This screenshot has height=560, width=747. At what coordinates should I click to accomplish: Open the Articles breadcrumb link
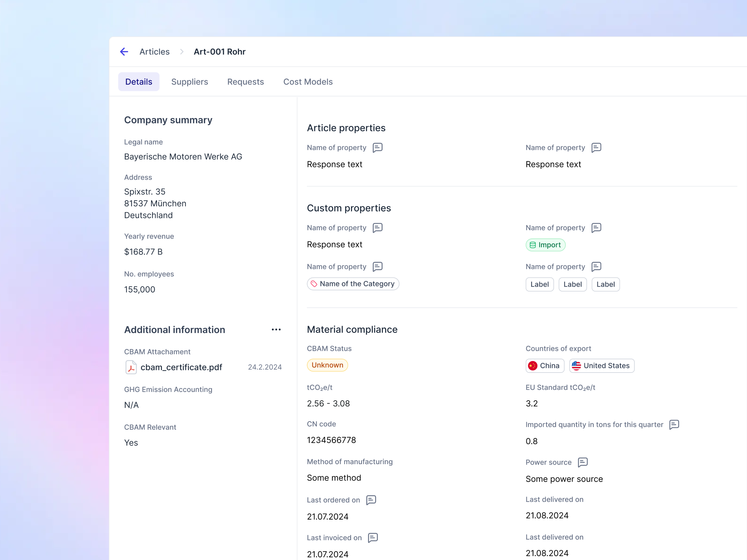point(154,52)
